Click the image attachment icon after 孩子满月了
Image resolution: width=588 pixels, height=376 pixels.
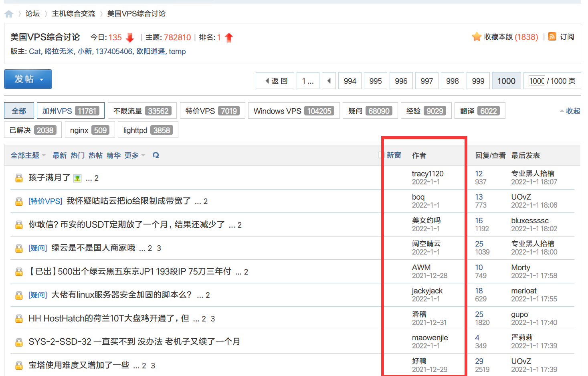(77, 178)
